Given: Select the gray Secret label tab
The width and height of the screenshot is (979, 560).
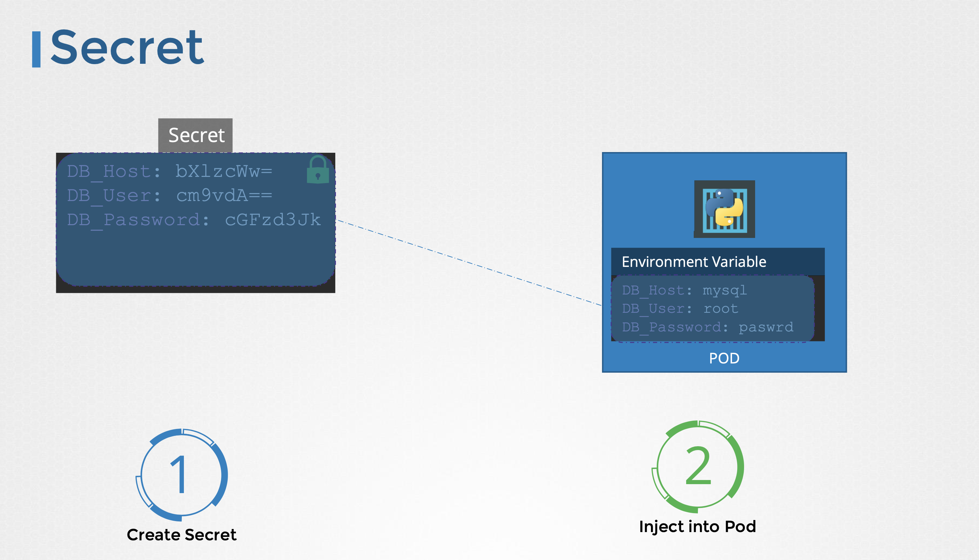Looking at the screenshot, I should pos(195,136).
